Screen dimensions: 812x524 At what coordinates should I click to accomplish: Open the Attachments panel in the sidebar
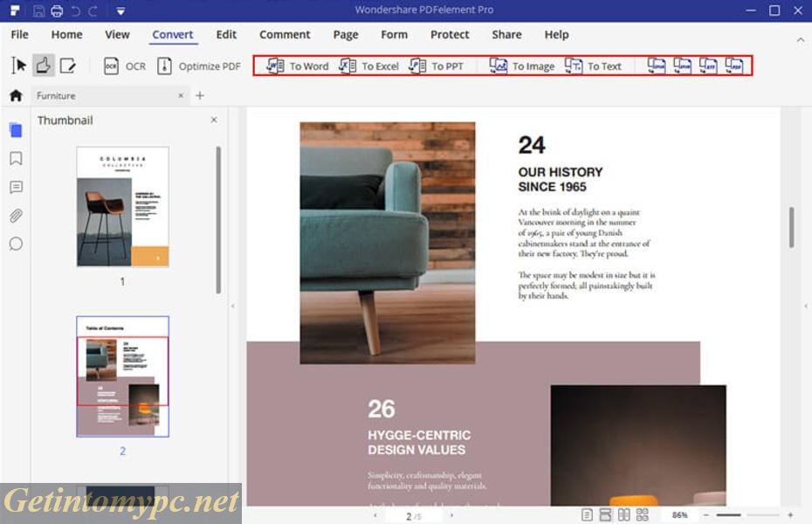15,216
